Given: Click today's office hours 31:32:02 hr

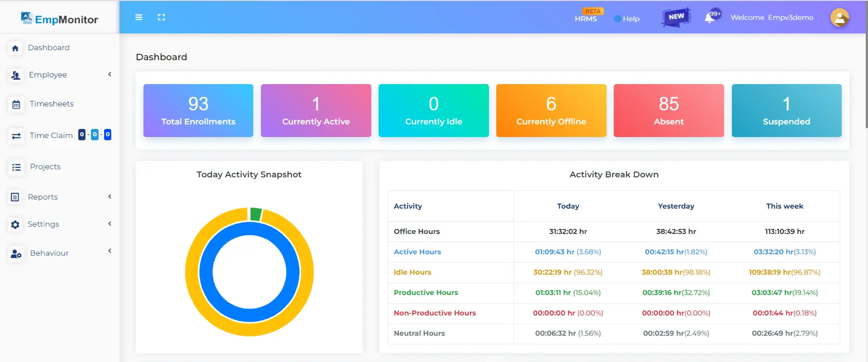Looking at the screenshot, I should point(568,232).
